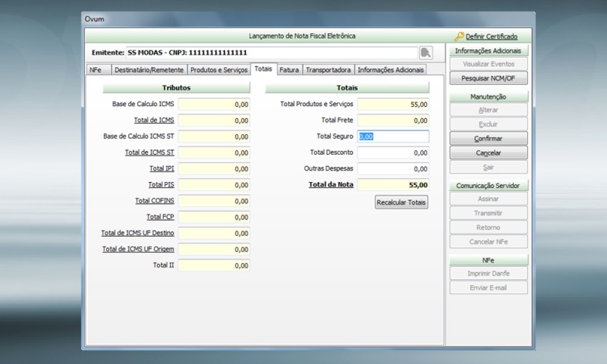Screen dimensions: 607x364
Task: Click the Total da Nota label
Action: [331, 184]
